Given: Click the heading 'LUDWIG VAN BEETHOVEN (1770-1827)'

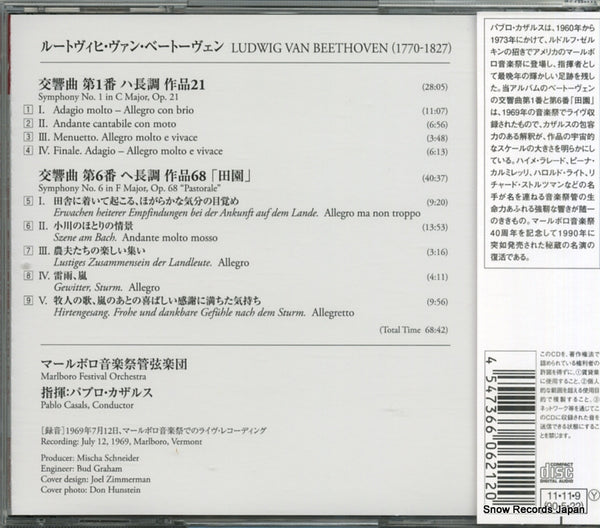Looking at the screenshot, I should 341,48.
